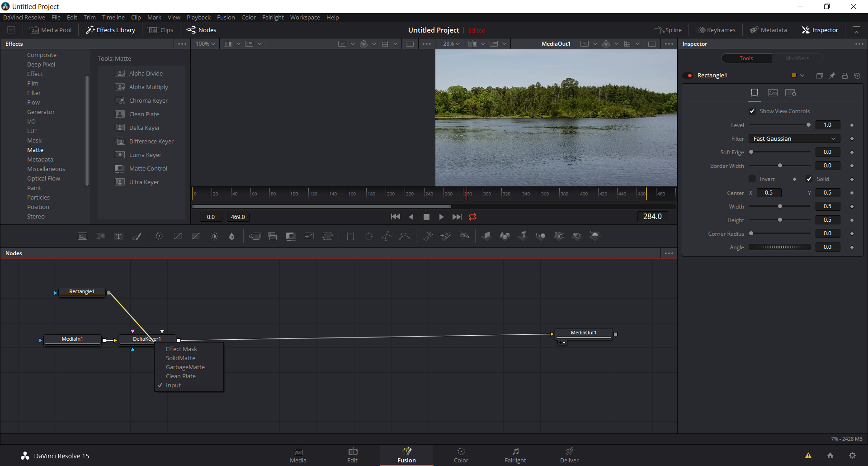Add a Text 3D tool from the toolbar

pos(523,236)
